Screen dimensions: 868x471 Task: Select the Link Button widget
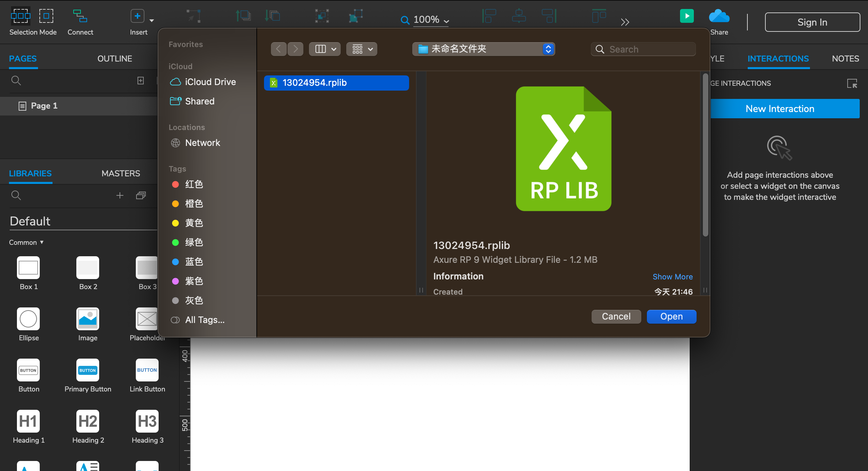147,375
